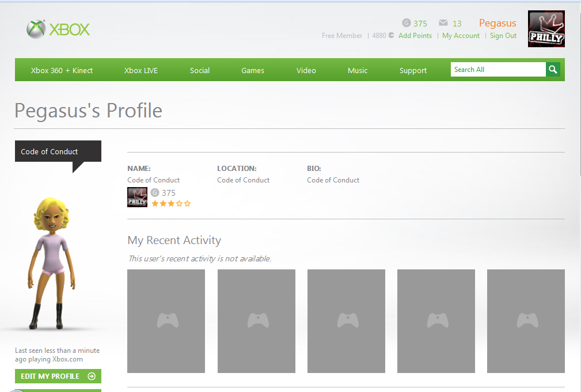Click the Gamerscore G icon beside profile 375
Viewport: 581px width, 392px height.
155,193
